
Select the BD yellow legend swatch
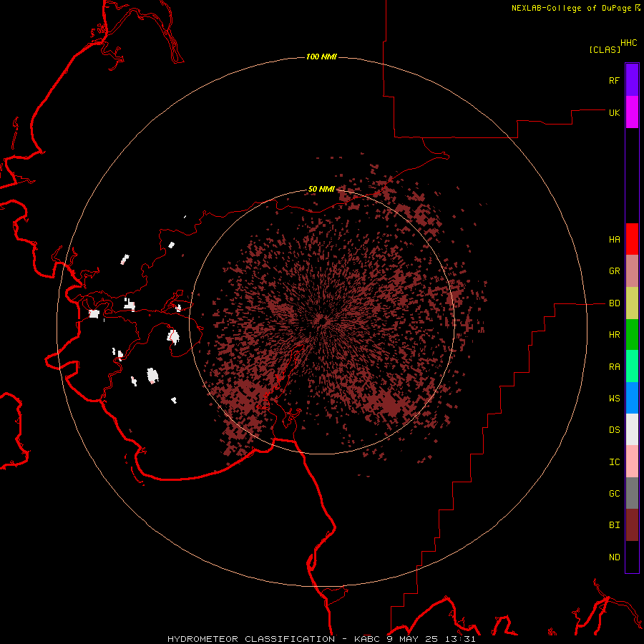pos(632,303)
